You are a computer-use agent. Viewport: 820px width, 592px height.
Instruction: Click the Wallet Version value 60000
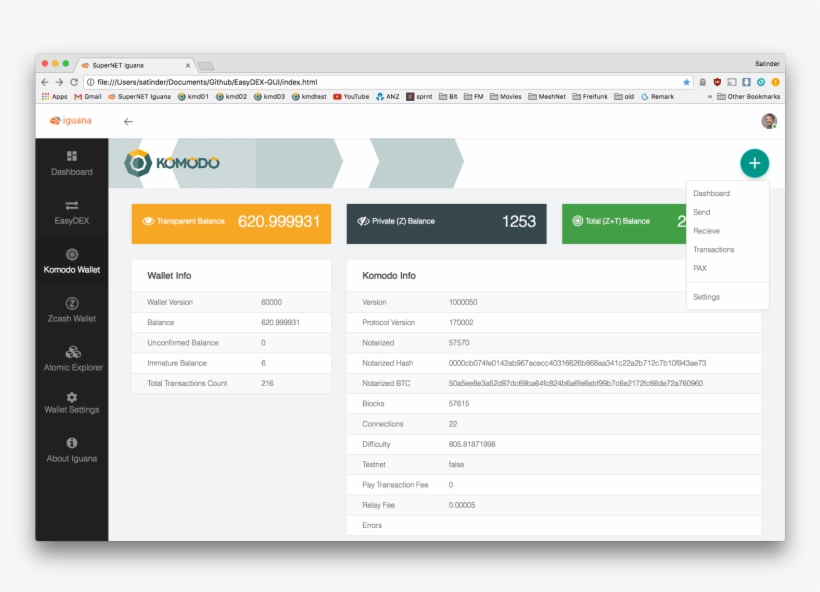(x=271, y=302)
